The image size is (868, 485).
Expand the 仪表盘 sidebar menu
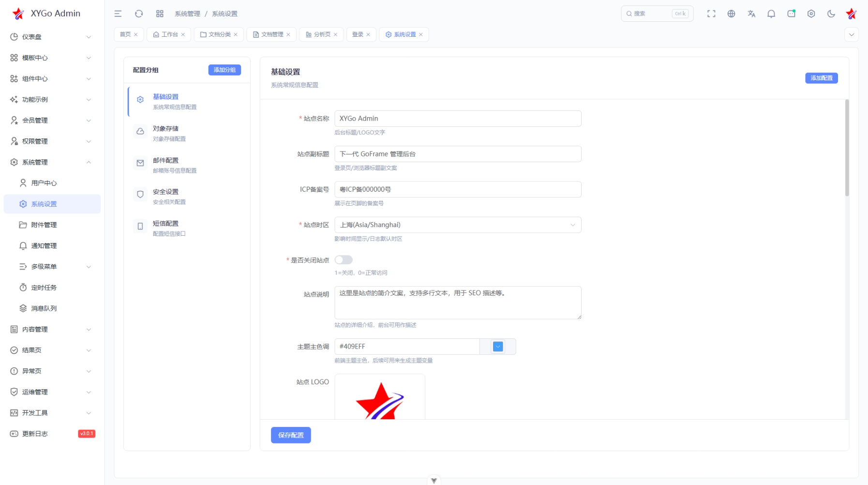(52, 37)
